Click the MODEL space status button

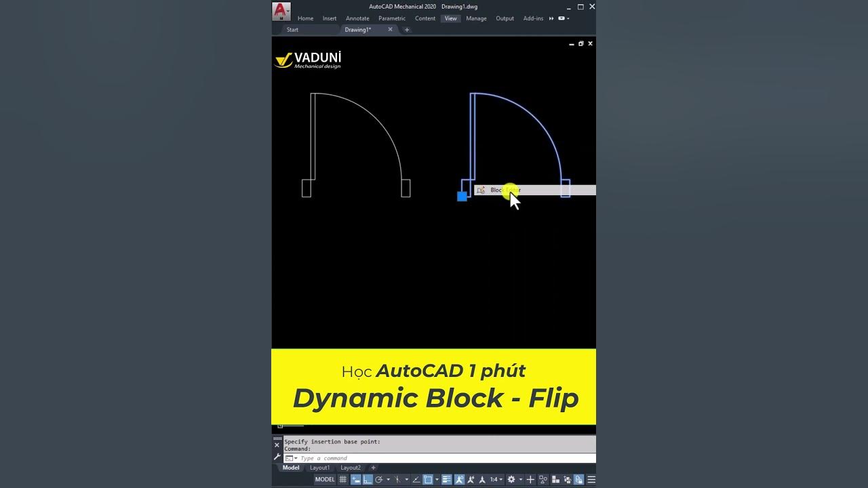(325, 479)
